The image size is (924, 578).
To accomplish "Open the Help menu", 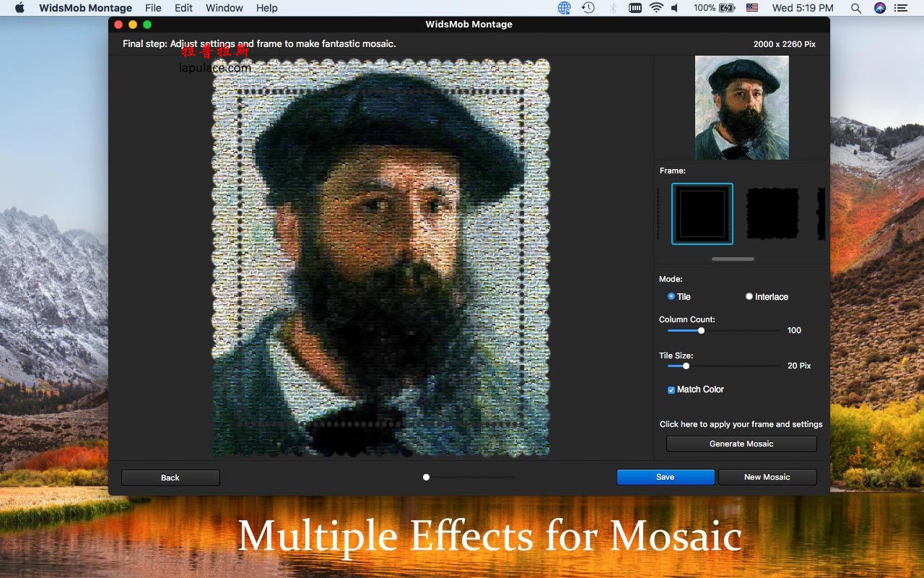I will 266,8.
